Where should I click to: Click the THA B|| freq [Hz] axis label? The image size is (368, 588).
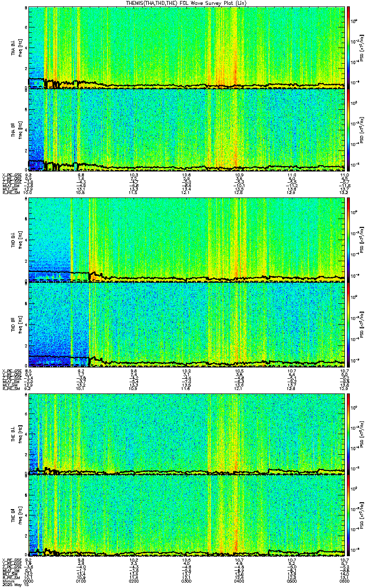[x=18, y=129]
